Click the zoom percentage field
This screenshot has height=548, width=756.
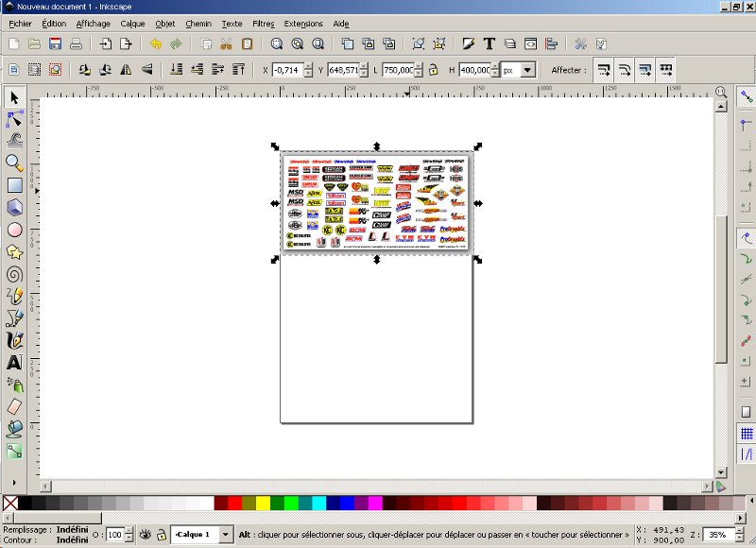click(718, 534)
